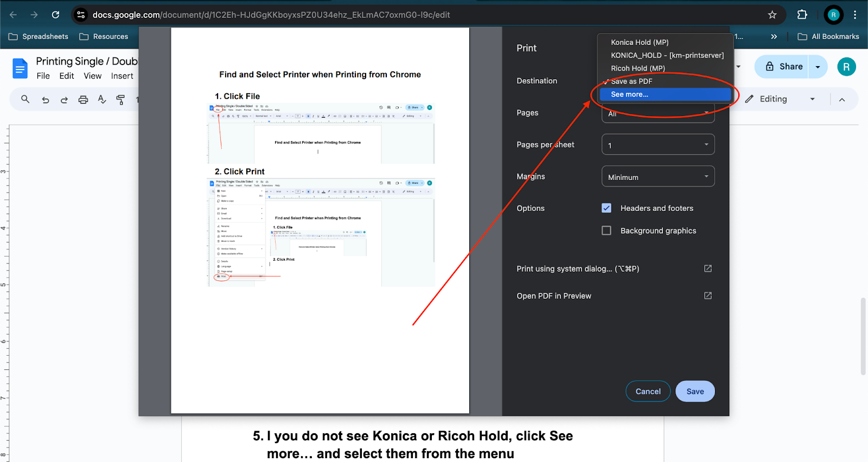Open the Google account avatar in Docs
868x462 pixels.
[x=846, y=67]
